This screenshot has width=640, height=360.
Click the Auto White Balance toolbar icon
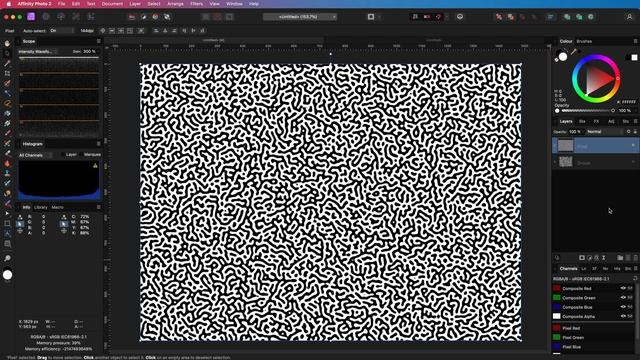pyautogui.click(x=167, y=17)
